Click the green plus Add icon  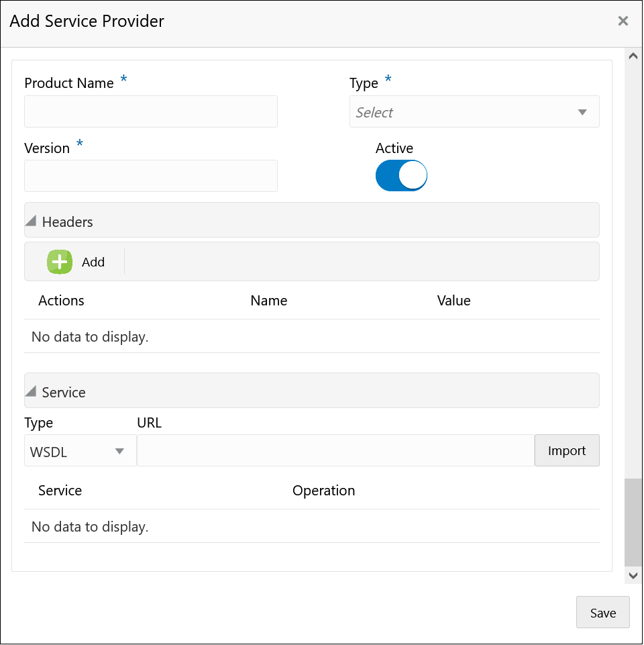(60, 262)
